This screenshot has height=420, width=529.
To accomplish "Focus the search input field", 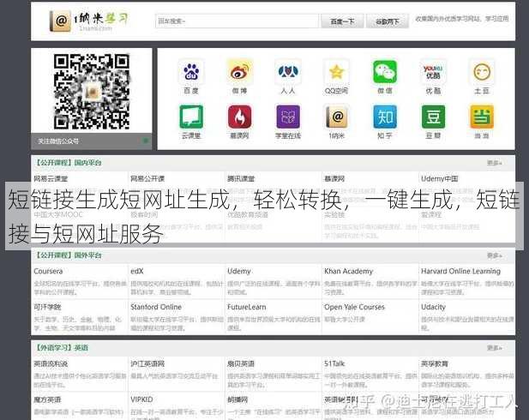I will coord(237,21).
